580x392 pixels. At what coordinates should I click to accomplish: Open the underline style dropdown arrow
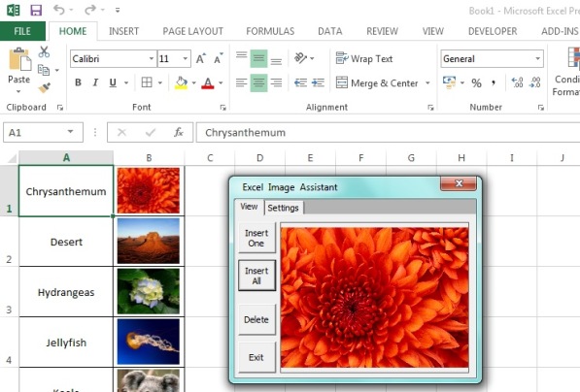tap(126, 82)
